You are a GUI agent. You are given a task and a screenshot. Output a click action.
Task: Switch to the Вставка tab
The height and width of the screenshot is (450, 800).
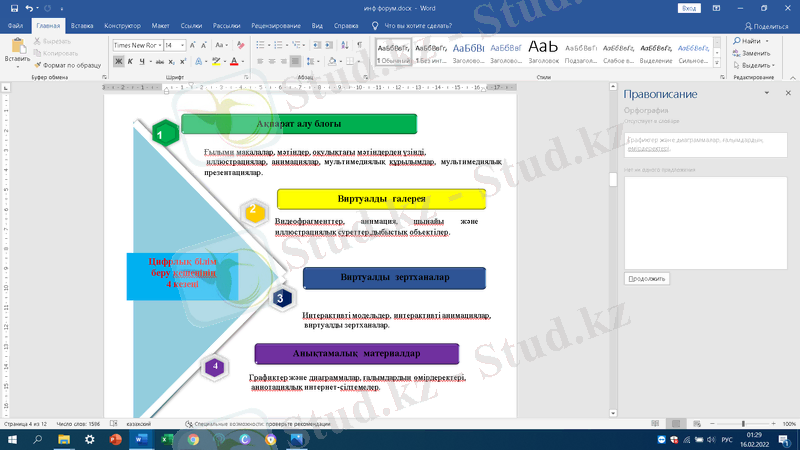click(x=80, y=25)
